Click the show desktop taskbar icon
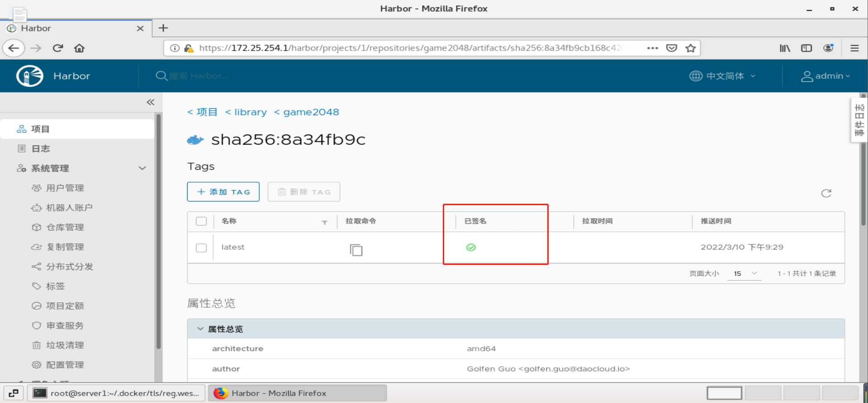Image resolution: width=868 pixels, height=403 pixels. point(14,393)
